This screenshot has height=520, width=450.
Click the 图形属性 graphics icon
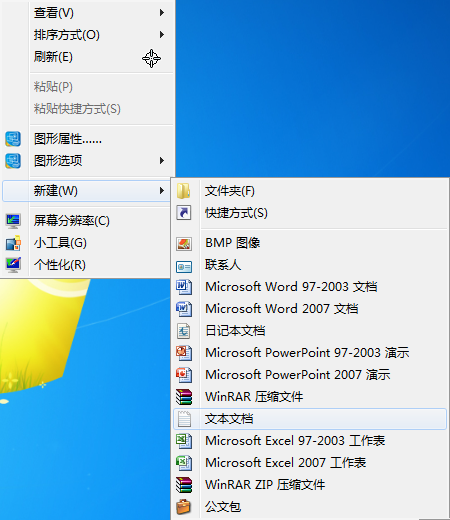13,139
